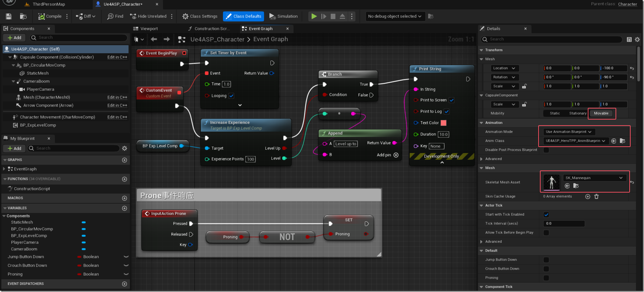Click Add in My Blueprint panel
Viewport: 644px width, 292px height.
(x=14, y=148)
